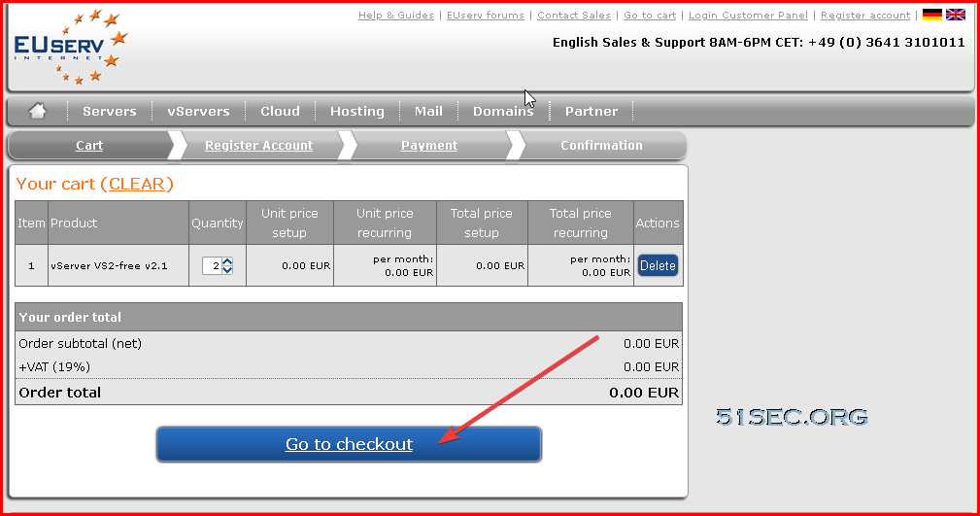
Task: Open the Domains menu
Action: [503, 112]
